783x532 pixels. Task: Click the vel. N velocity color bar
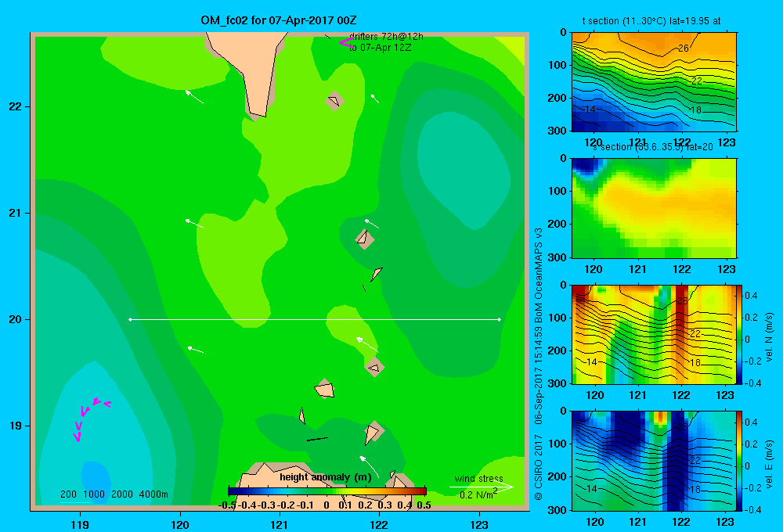coord(739,335)
